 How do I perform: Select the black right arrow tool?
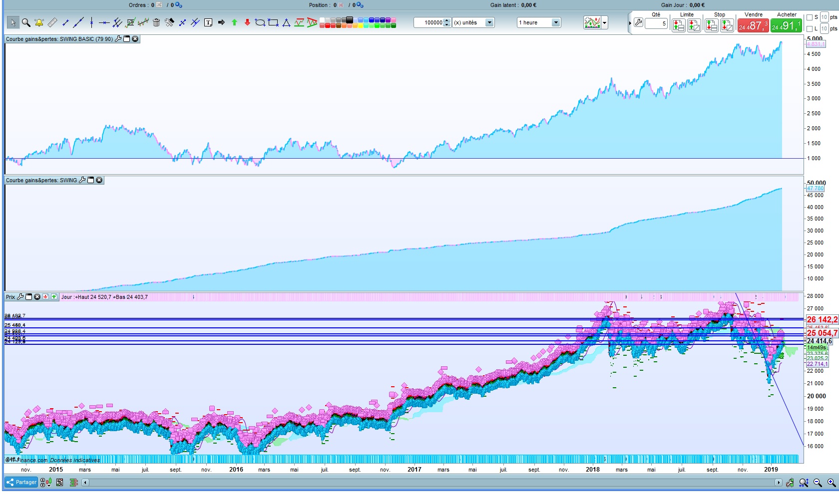(x=221, y=22)
